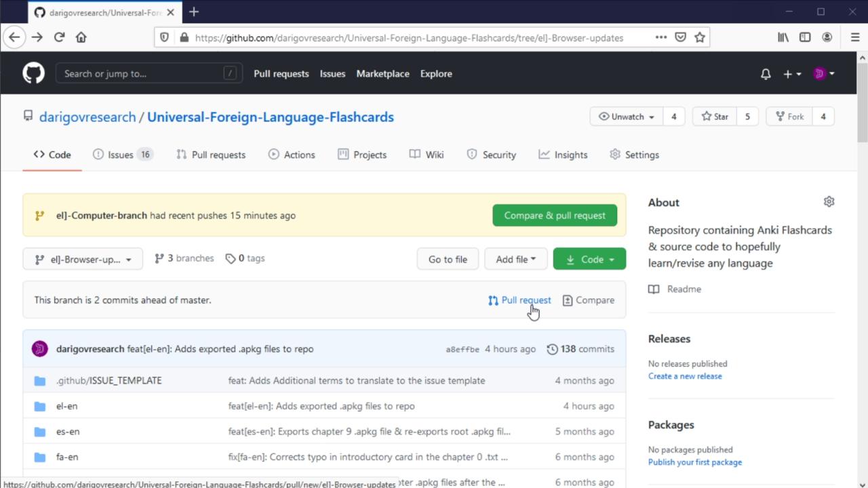This screenshot has height=488, width=868.
Task: Open the 3 branches link
Action: [184, 258]
